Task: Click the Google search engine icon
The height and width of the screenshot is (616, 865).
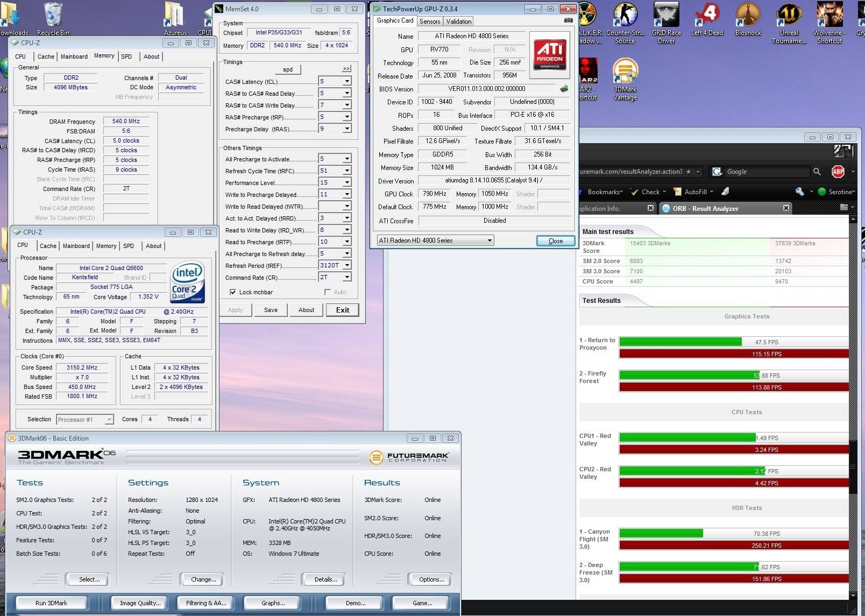Action: [717, 172]
